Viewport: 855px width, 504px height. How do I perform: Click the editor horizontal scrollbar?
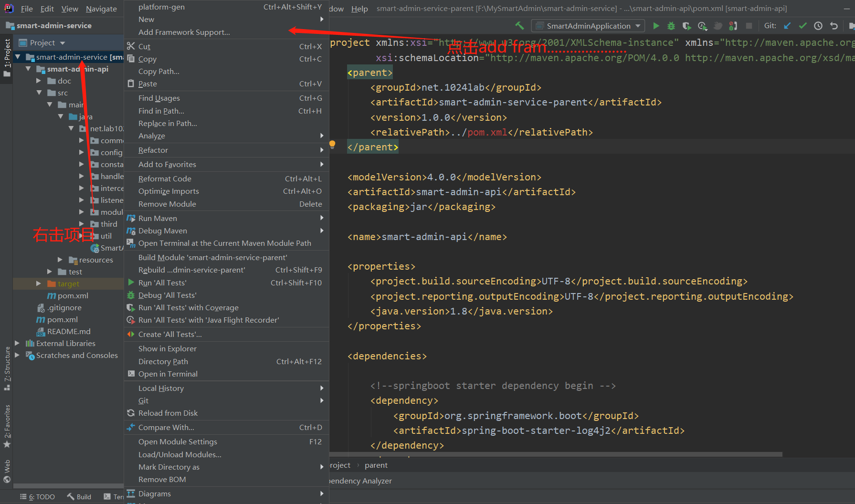pyautogui.click(x=556, y=454)
